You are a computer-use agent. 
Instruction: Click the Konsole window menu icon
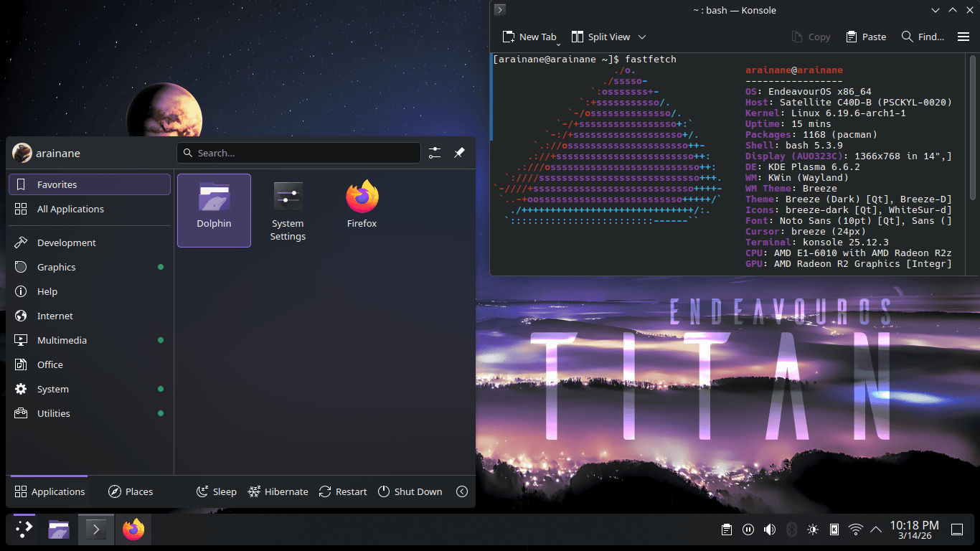pos(500,10)
